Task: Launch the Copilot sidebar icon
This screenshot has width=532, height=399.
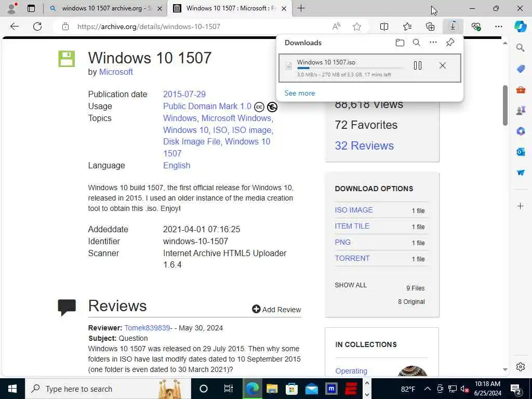Action: 520,26
